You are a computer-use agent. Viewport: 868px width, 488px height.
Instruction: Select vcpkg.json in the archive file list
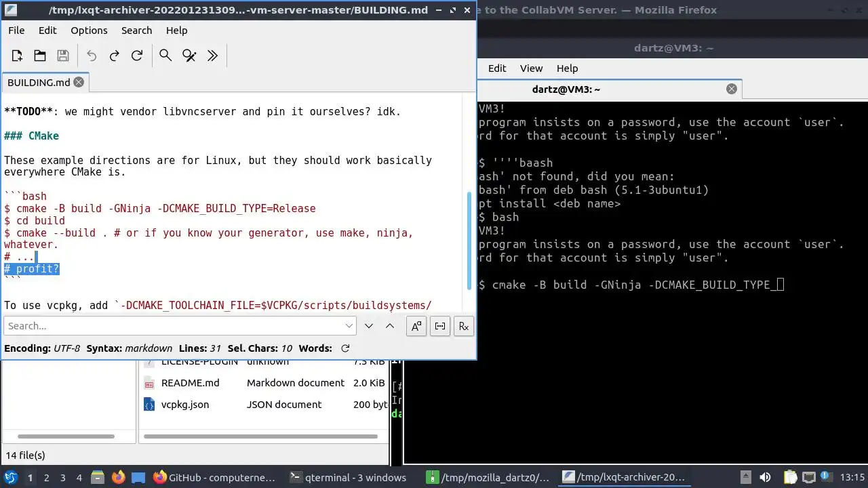(185, 405)
